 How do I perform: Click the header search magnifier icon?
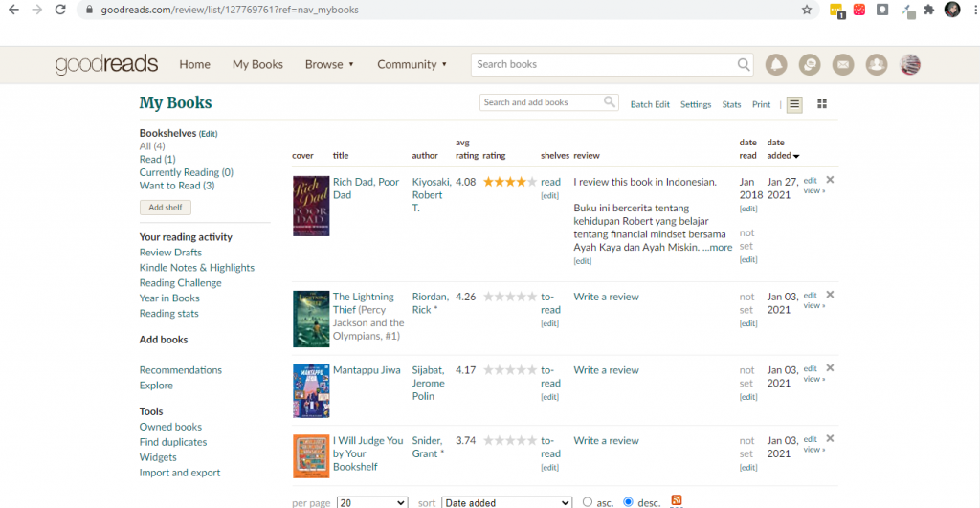pyautogui.click(x=743, y=64)
